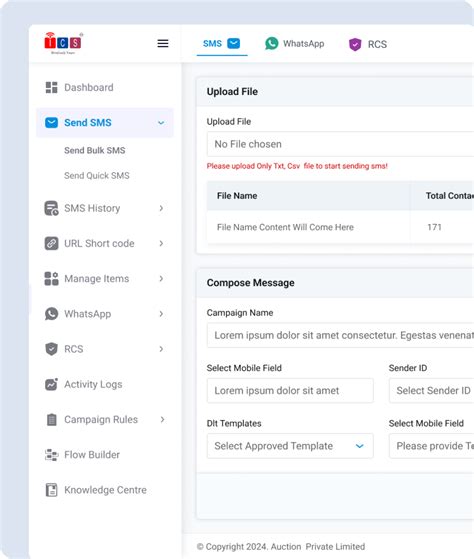474x559 pixels.
Task: Click the File Name column header
Action: point(237,196)
